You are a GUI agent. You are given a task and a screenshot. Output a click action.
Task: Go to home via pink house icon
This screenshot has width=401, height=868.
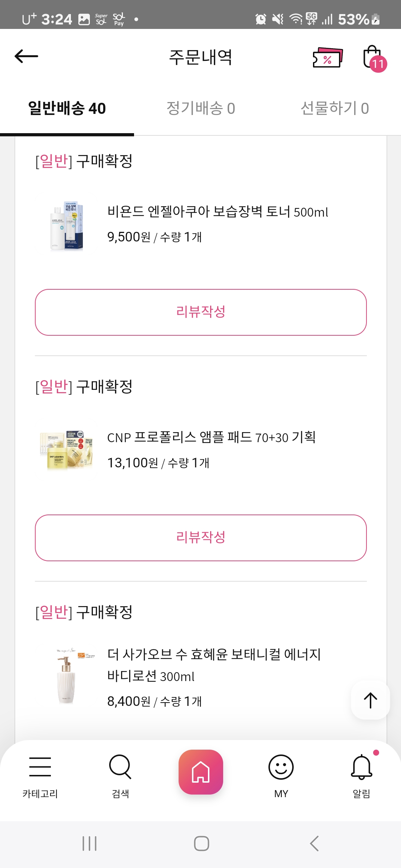coord(200,772)
